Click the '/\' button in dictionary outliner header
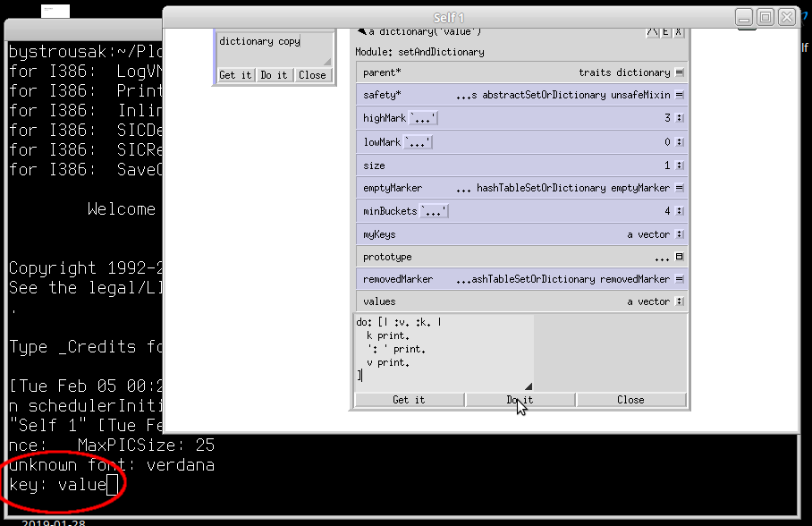 (x=653, y=32)
